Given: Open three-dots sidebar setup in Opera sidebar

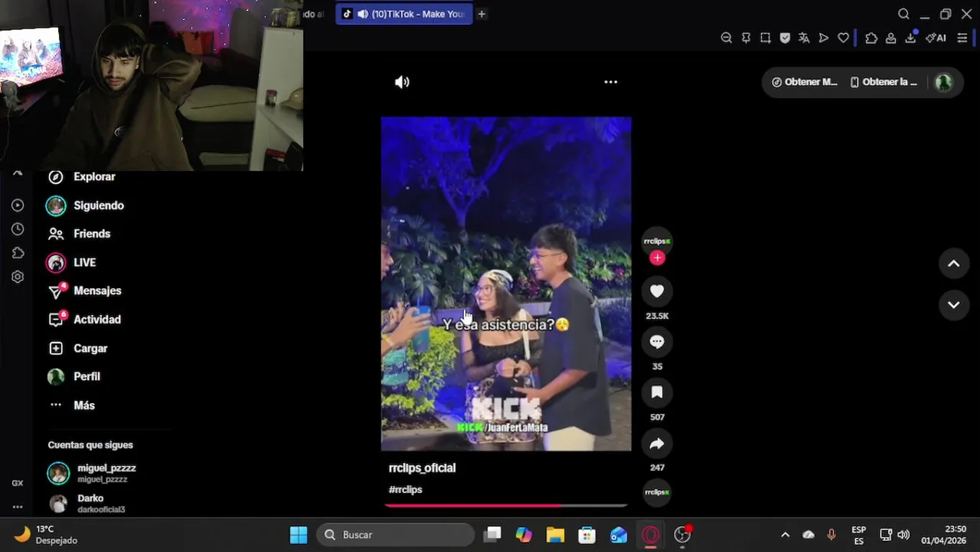Looking at the screenshot, I should 18,507.
